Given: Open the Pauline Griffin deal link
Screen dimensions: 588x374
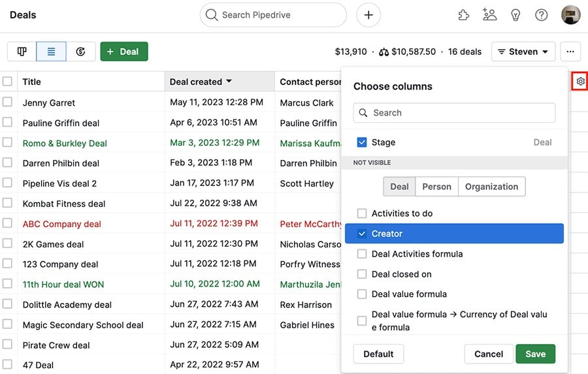Looking at the screenshot, I should (61, 123).
